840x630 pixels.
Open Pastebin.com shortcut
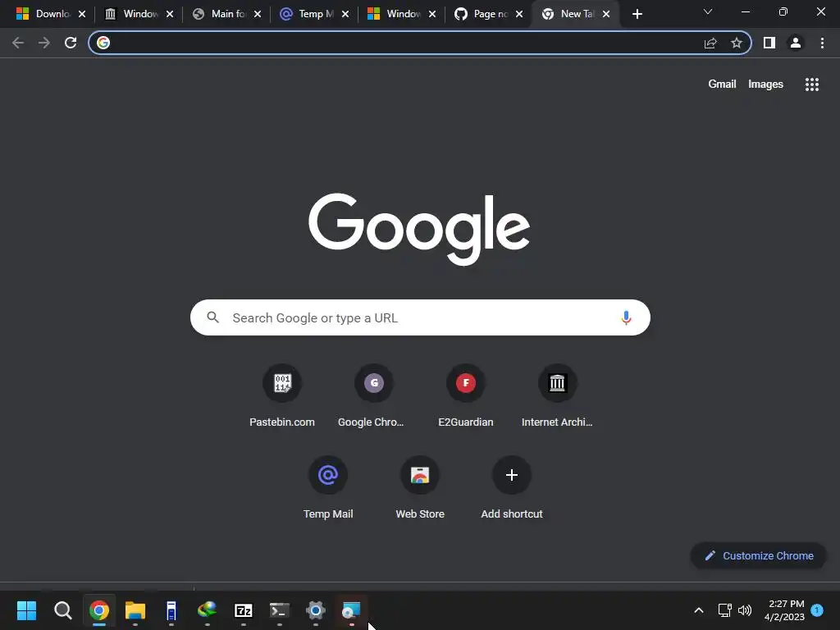click(282, 396)
